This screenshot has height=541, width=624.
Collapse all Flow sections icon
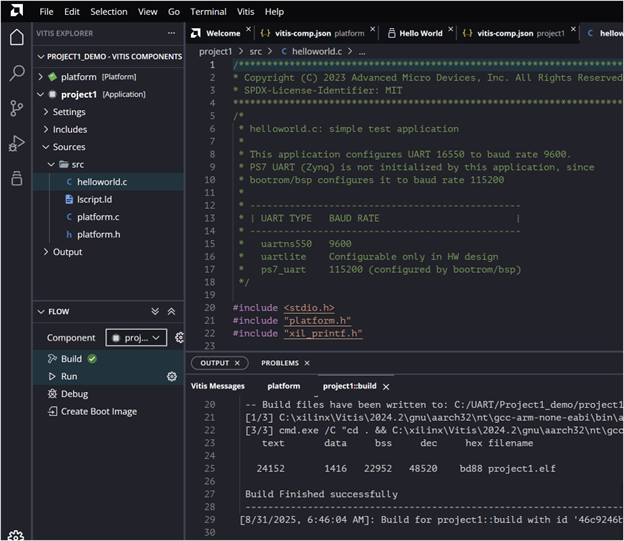[171, 311]
